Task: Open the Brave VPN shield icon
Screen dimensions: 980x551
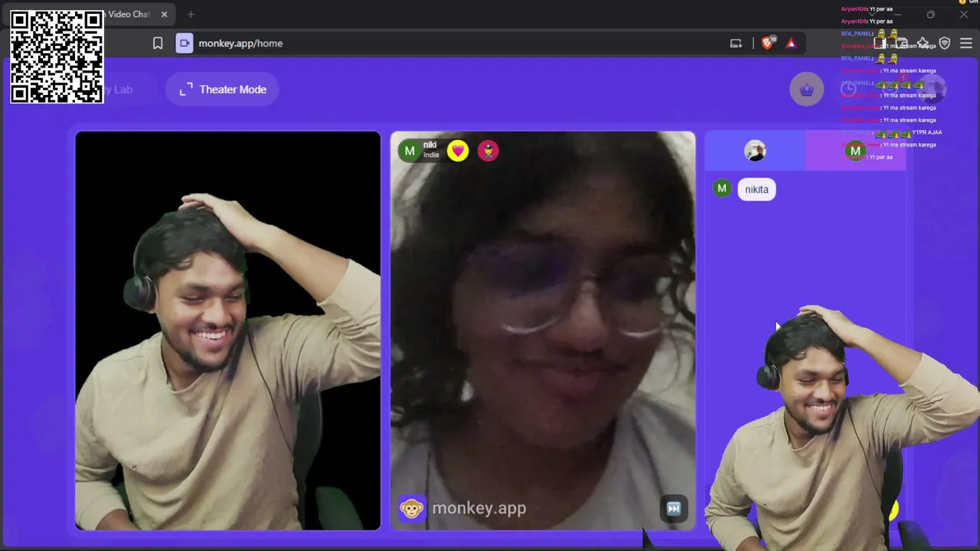Action: 945,44
